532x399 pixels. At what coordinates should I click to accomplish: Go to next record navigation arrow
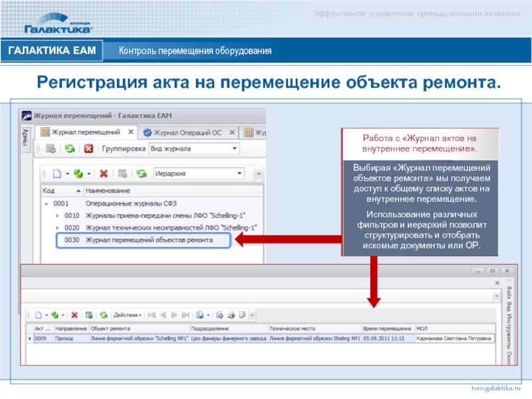[x=174, y=315]
